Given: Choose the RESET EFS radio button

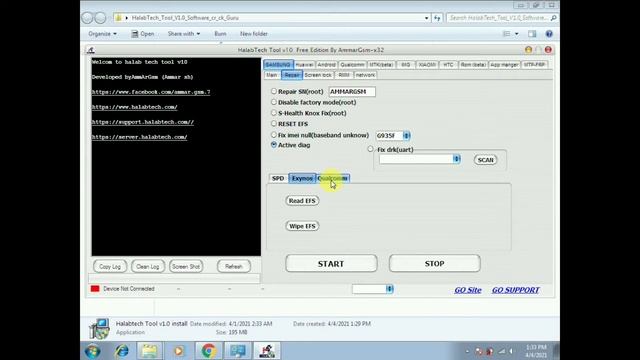Looking at the screenshot, I should click(x=273, y=123).
